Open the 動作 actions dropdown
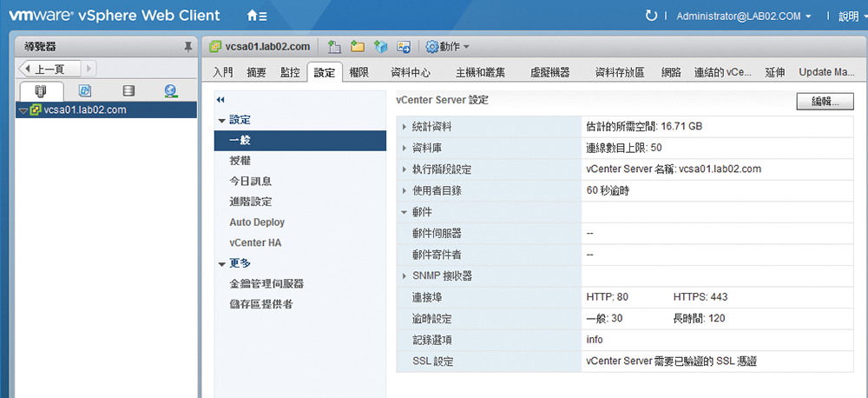 [x=447, y=47]
